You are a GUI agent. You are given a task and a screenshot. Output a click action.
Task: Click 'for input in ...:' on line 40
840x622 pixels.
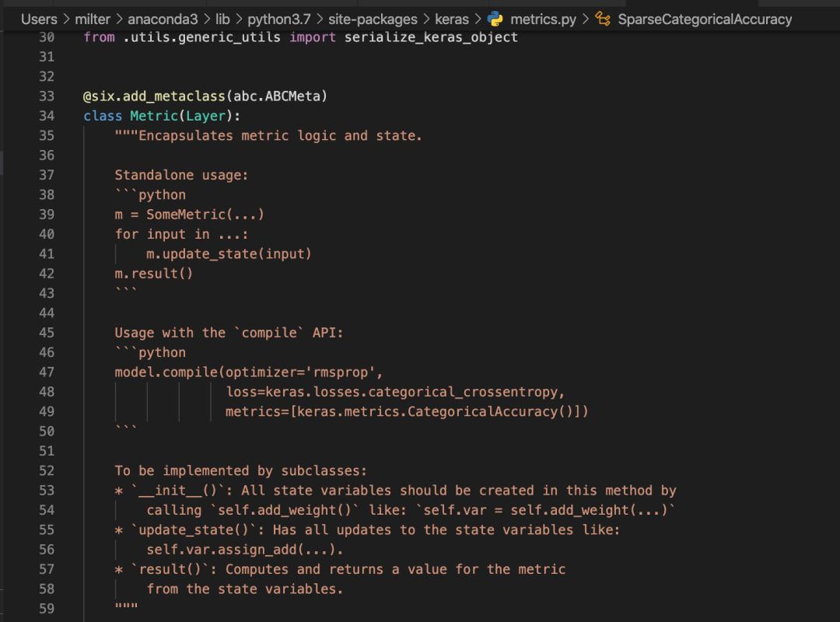click(x=181, y=234)
